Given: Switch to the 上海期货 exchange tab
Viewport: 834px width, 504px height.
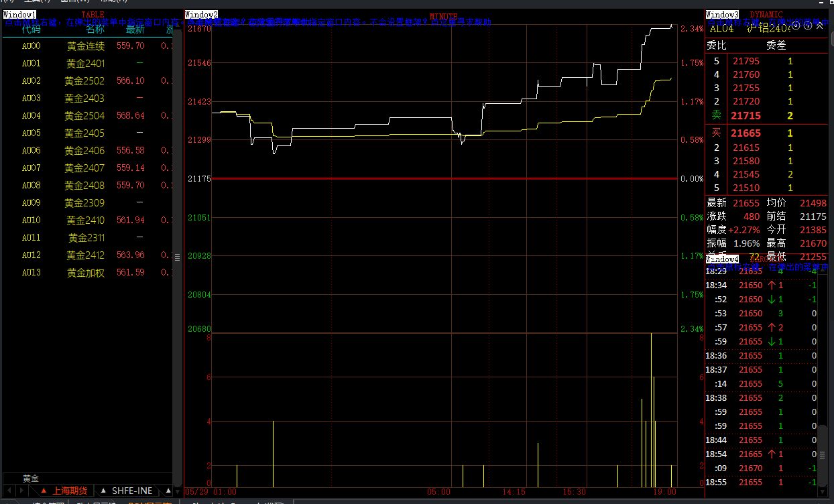Looking at the screenshot, I should click(64, 490).
